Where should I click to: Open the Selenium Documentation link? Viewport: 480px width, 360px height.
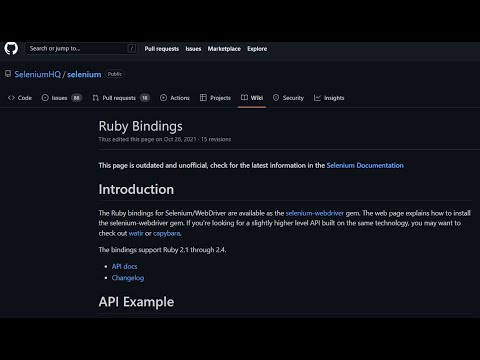(365, 165)
